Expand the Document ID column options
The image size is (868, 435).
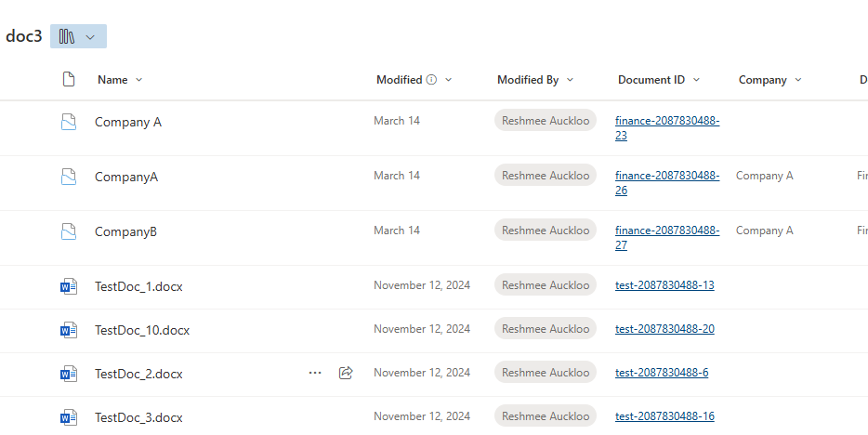pos(696,80)
